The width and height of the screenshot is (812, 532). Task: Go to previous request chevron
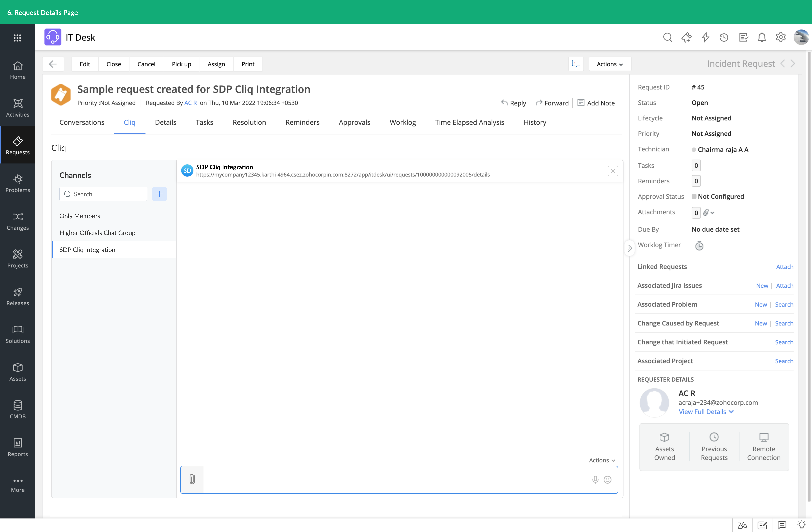coord(783,63)
